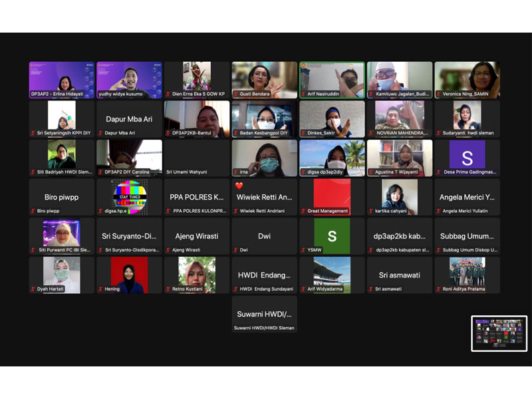Click the yudhy widya kusumo video tile
Image resolution: width=532 pixels, height=399 pixels.
point(130,79)
